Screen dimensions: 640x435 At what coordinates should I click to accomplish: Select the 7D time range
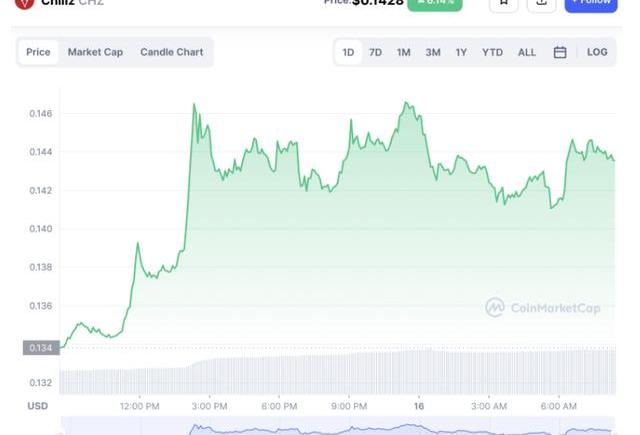(x=375, y=52)
